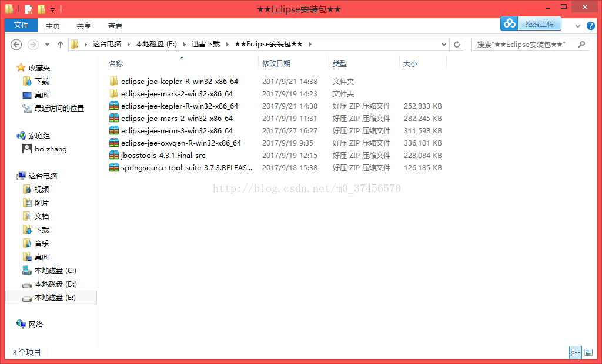Open quick access toolbar customize dropdown

[x=52, y=9]
